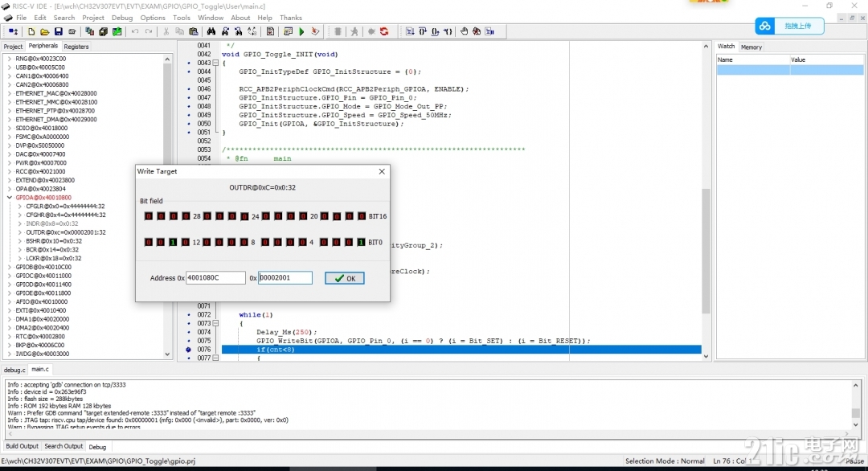The width and height of the screenshot is (868, 471).
Task: Expand the CFGLR@0x0 register node
Action: [x=20, y=207]
